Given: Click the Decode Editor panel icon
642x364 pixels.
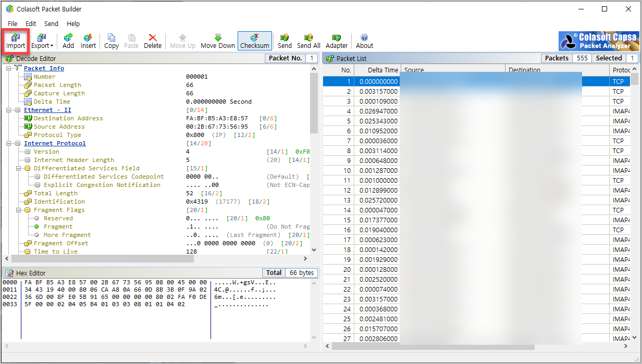Looking at the screenshot, I should click(9, 59).
